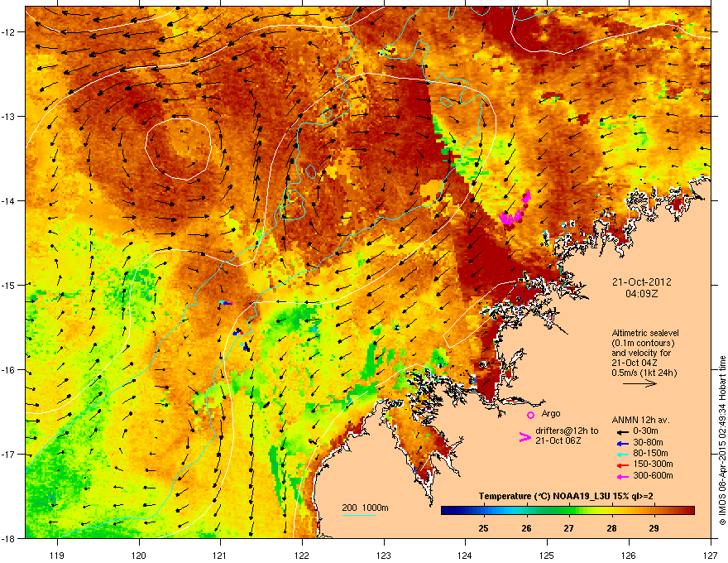Click the magenta Argo circle legend symbol
This screenshot has width=728, height=563.
(x=530, y=415)
